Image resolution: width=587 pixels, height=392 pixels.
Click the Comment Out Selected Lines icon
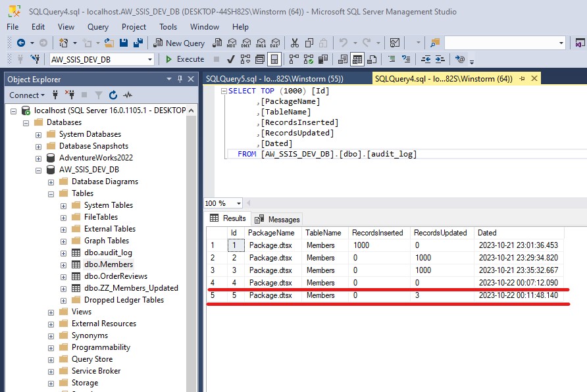point(390,59)
